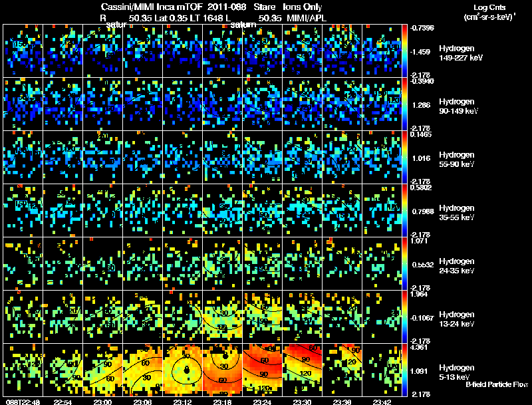Click the MIMI/APL credit text
The height and width of the screenshot is (405, 532).
click(x=307, y=18)
